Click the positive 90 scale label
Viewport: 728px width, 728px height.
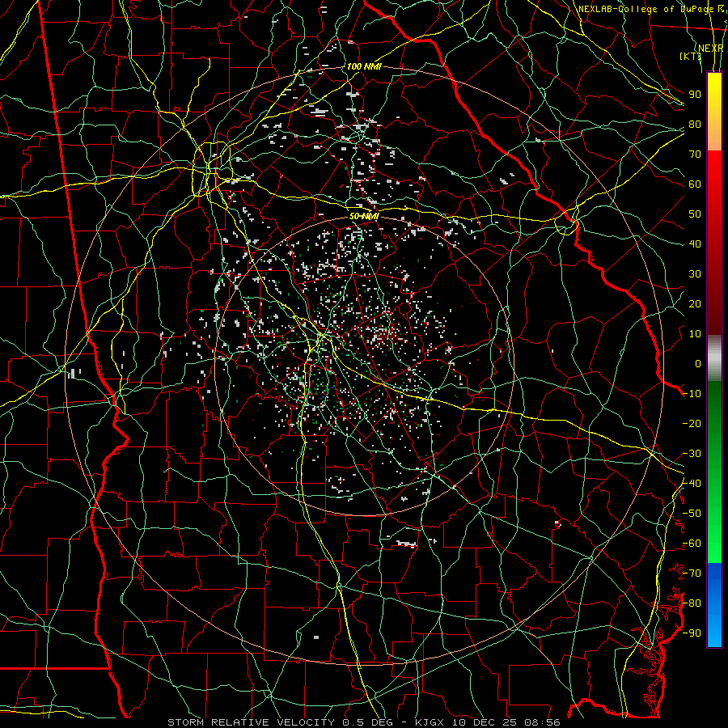[695, 95]
